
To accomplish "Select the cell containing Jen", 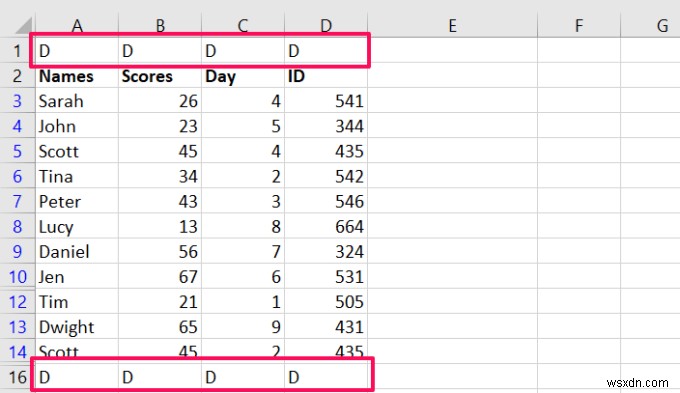I will coord(77,277).
